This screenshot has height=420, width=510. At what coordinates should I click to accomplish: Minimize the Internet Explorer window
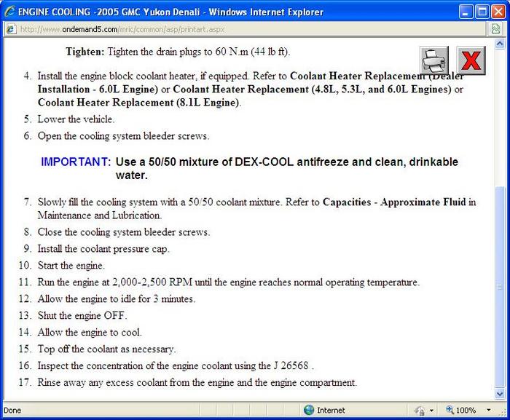[x=466, y=12]
